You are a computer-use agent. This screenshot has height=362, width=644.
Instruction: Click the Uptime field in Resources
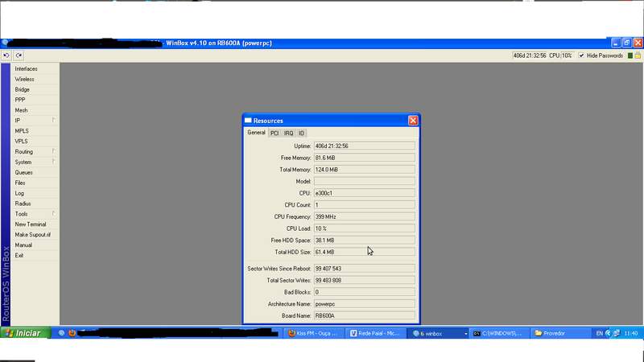click(x=365, y=146)
